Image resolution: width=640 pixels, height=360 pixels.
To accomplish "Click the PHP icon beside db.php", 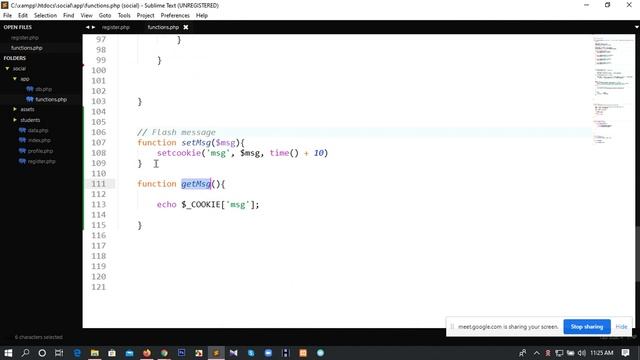I will tap(30, 89).
